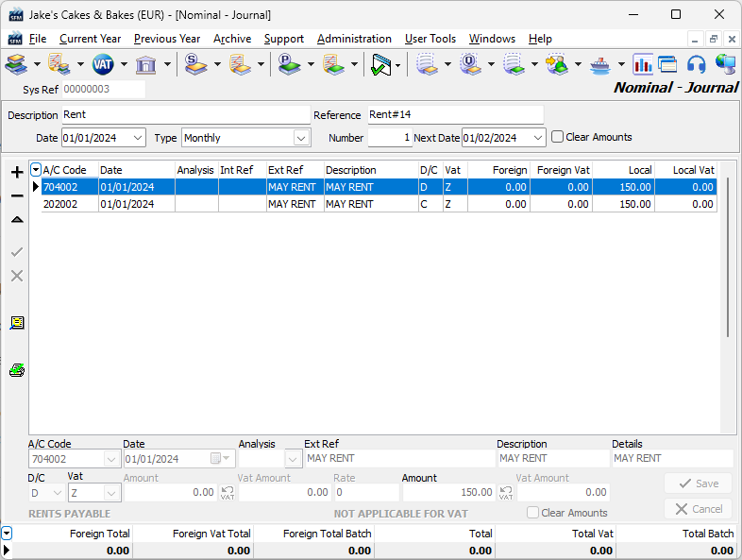Screen dimensions: 742x560
Task: Select the A/C code cell 704002
Action: [70, 187]
